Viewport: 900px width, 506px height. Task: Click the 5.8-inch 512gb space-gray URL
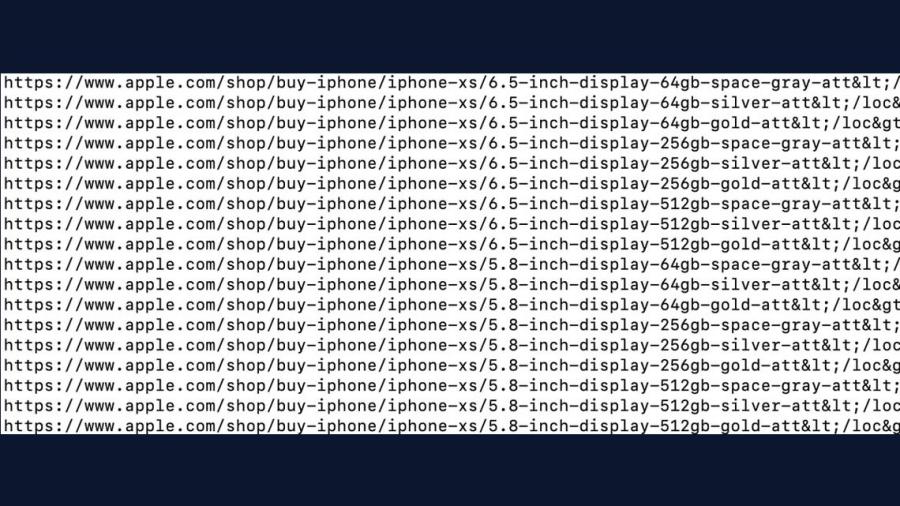pos(451,386)
